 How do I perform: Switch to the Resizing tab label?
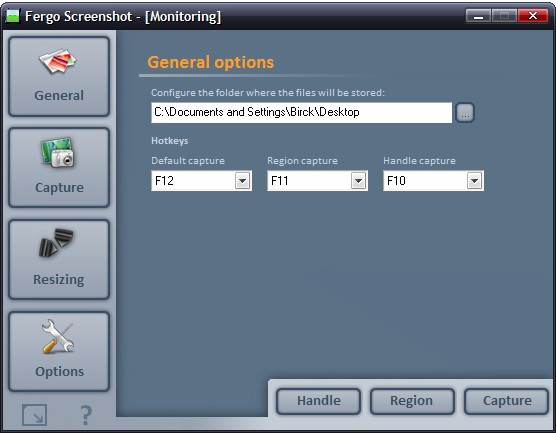(x=59, y=280)
